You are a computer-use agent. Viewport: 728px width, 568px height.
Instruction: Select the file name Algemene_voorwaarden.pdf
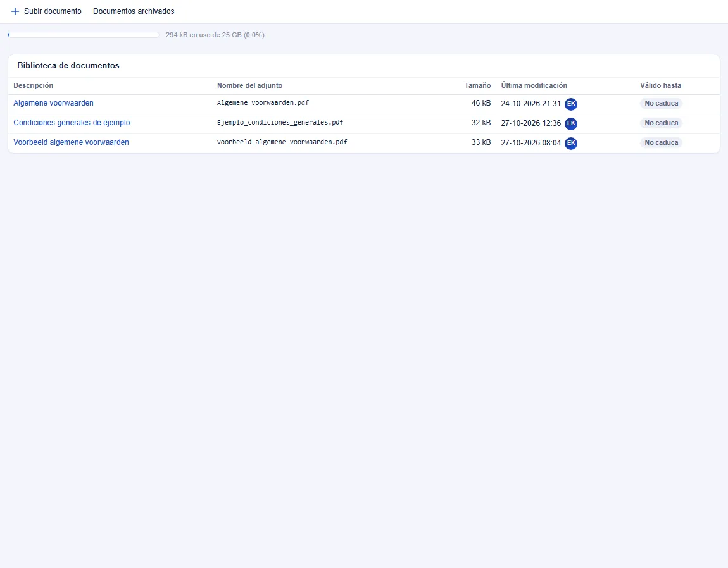click(263, 103)
